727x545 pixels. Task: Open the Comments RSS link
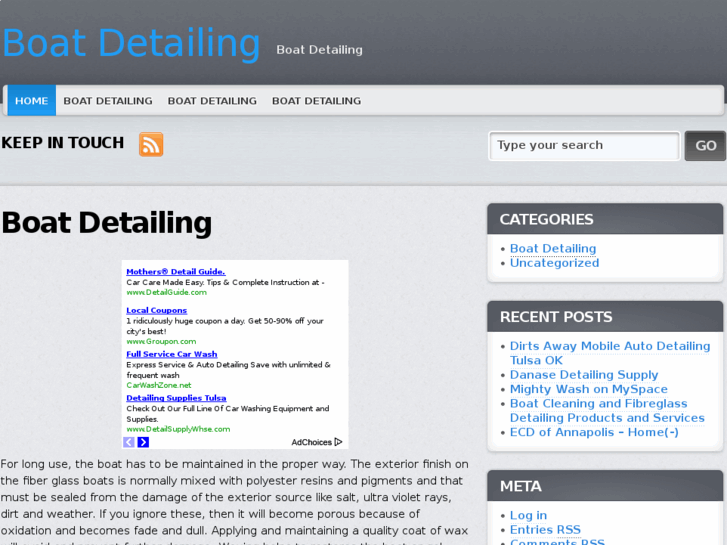[557, 541]
